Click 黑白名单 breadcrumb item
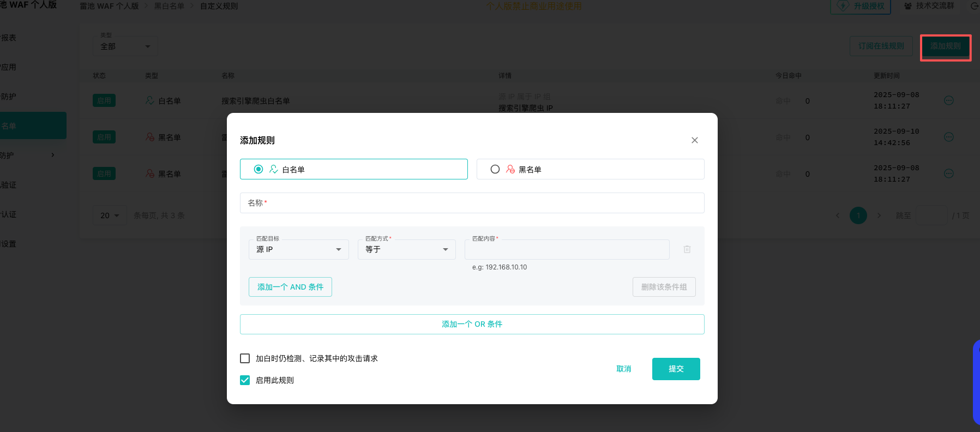The width and height of the screenshot is (980, 432). (169, 7)
